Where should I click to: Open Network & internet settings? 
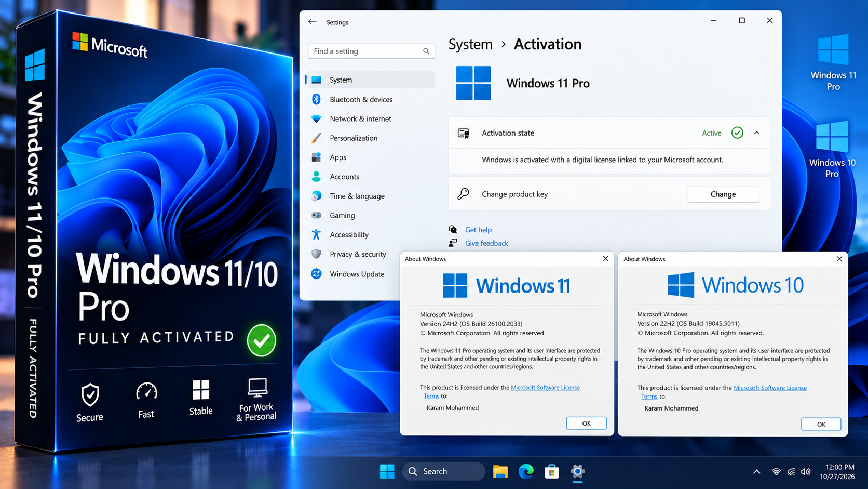coord(371,118)
